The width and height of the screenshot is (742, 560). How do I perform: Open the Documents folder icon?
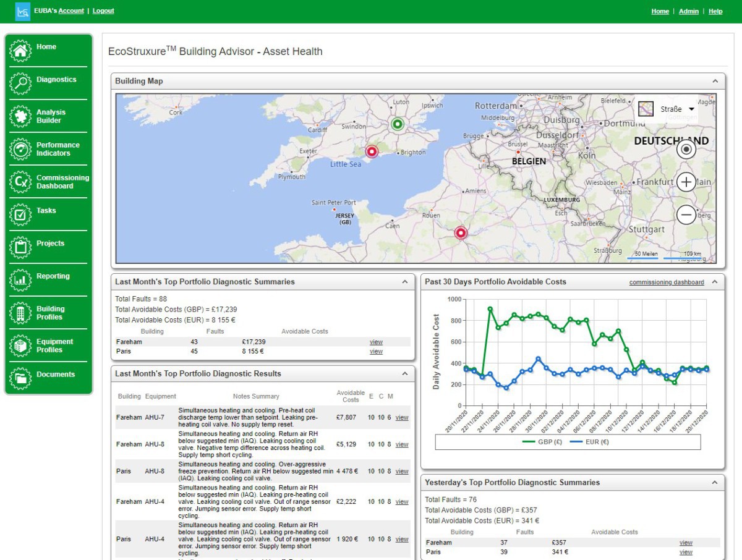click(x=21, y=378)
